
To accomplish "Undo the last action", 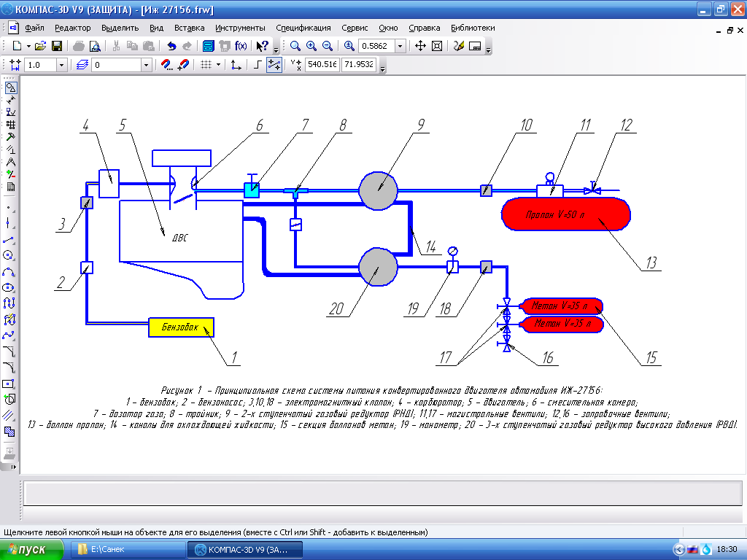I will [x=171, y=46].
